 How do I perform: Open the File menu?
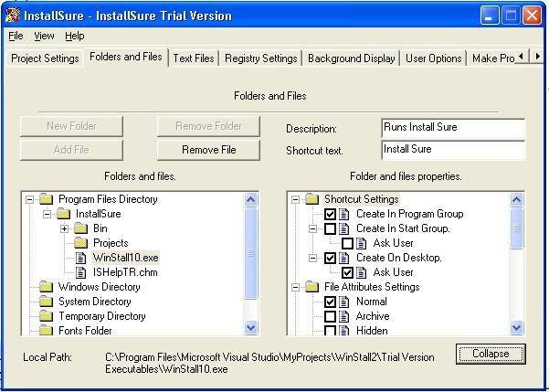click(16, 36)
